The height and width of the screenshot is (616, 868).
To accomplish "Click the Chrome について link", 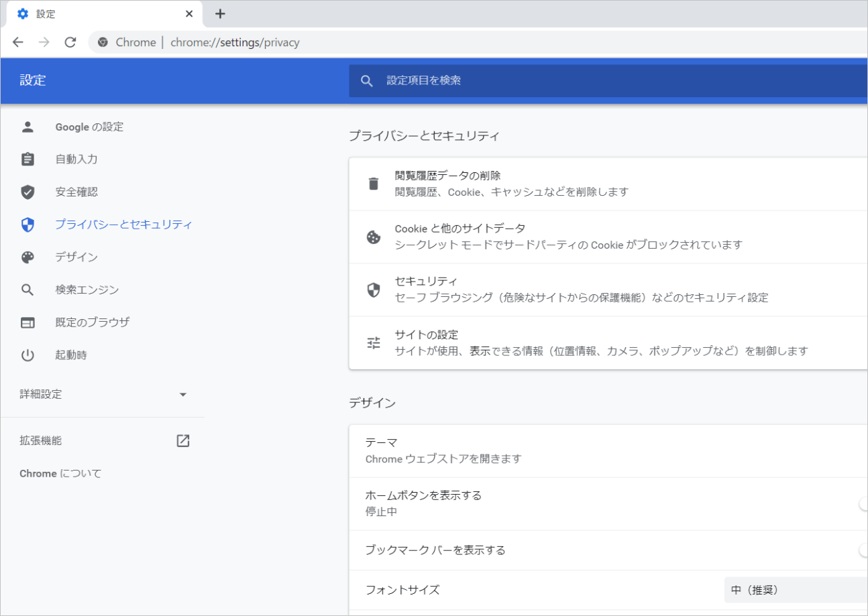I will (60, 473).
